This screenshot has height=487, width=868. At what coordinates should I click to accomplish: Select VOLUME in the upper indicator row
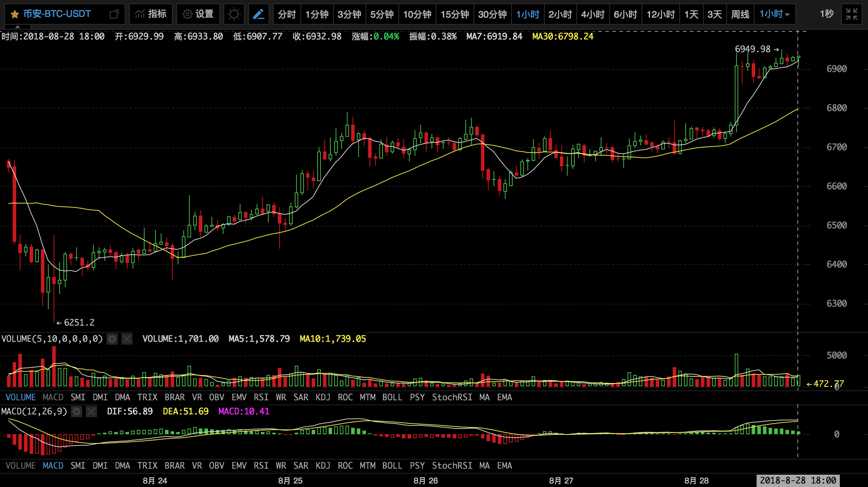[x=20, y=397]
